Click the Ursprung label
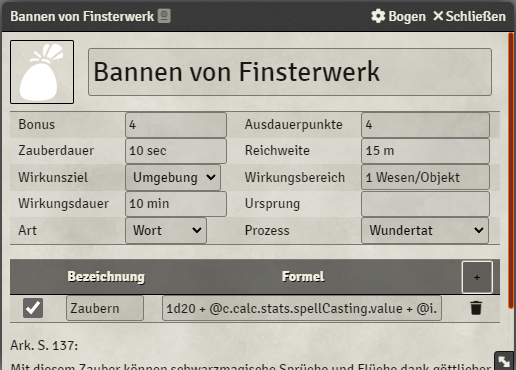The image size is (516, 370). point(272,203)
